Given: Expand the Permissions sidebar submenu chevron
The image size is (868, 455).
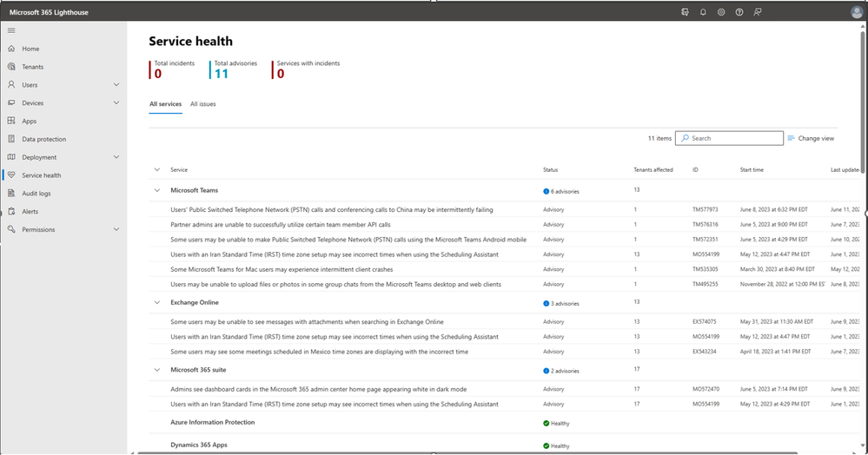Looking at the screenshot, I should 116,229.
